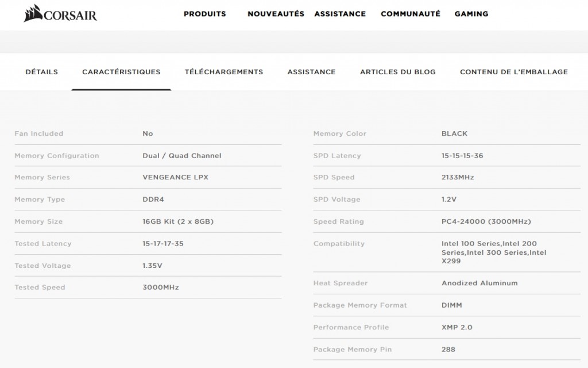The image size is (588, 368).
Task: Click the 'SPD Speed' label
Action: point(334,177)
